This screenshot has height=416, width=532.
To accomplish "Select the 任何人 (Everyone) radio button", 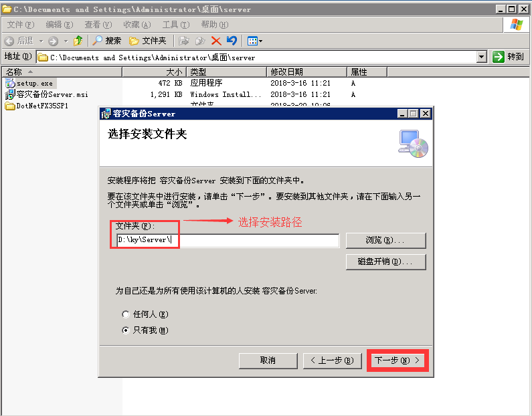I will point(125,314).
